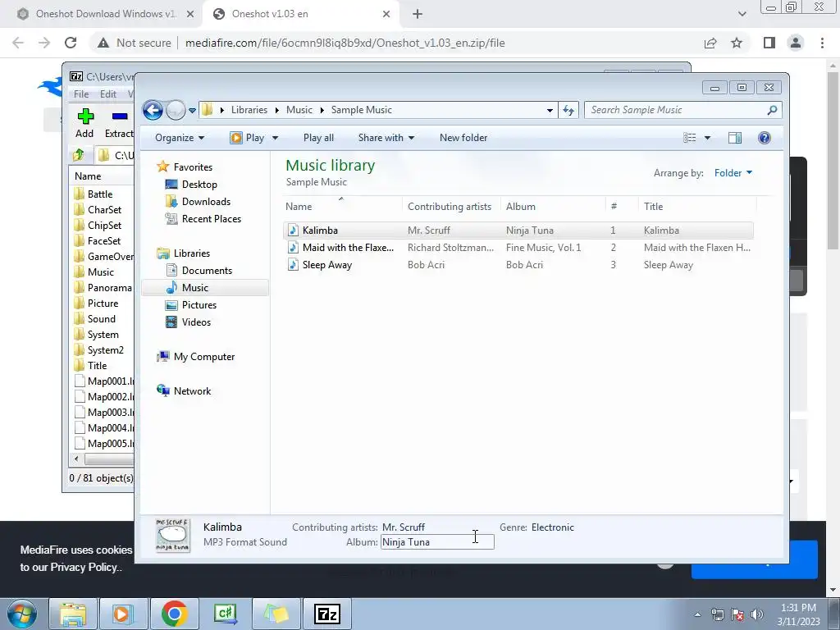This screenshot has width=840, height=630.
Task: Open the Windows Start menu
Action: pos(21,614)
